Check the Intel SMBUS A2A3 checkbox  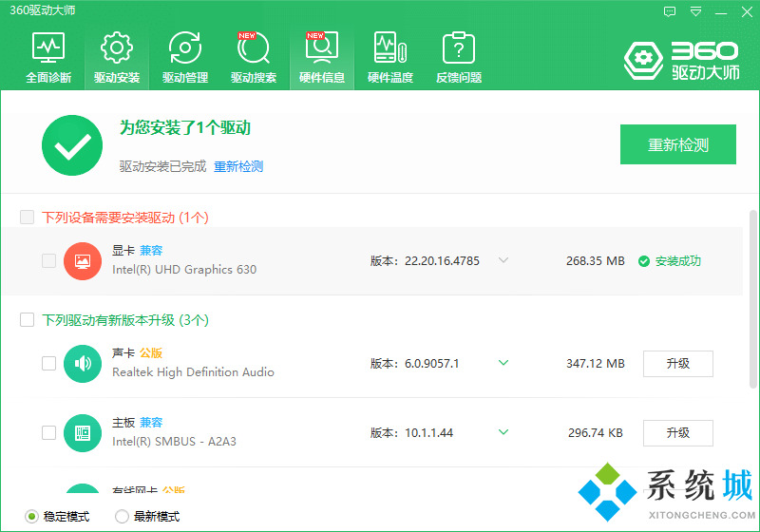tap(49, 432)
